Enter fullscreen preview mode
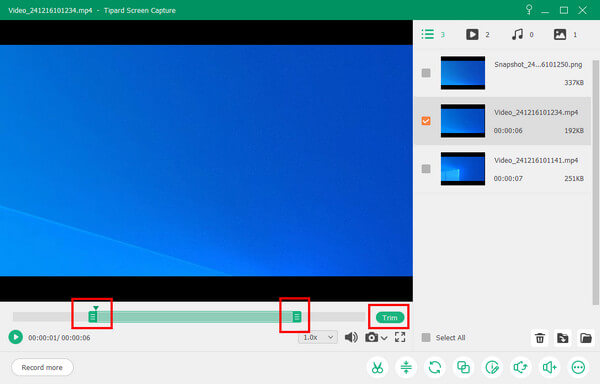The image size is (600, 384). point(400,337)
